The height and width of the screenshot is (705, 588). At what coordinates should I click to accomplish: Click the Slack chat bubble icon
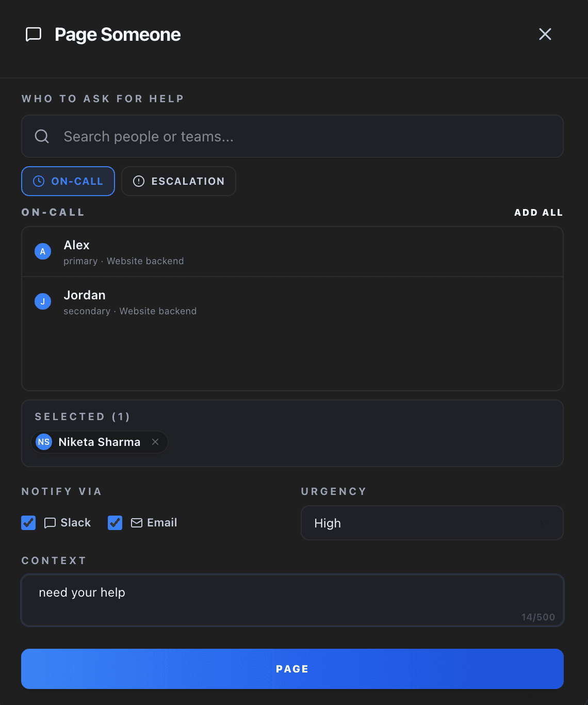pyautogui.click(x=50, y=522)
